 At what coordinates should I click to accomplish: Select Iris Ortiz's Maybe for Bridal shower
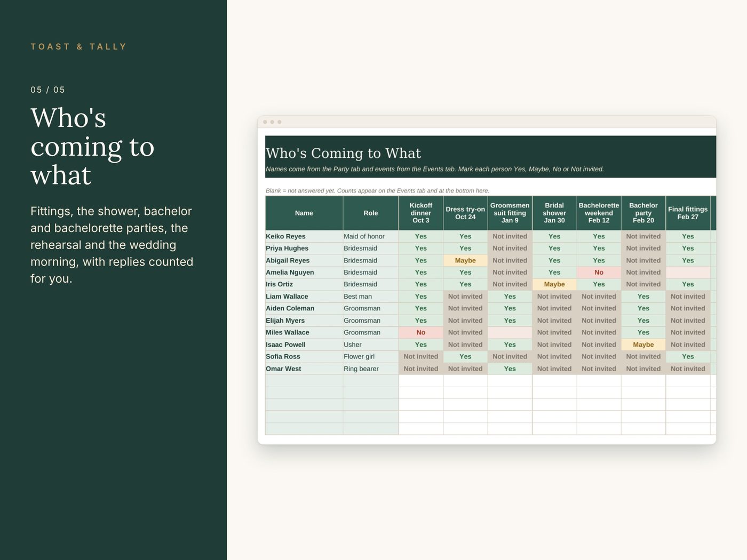tap(554, 284)
